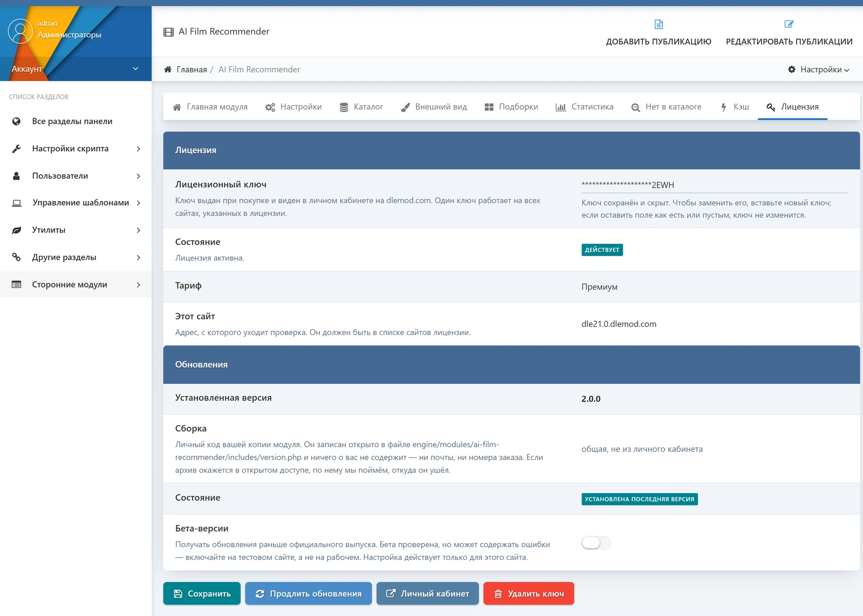The image size is (863, 616).
Task: Click the red Удалить ключ button
Action: (529, 593)
